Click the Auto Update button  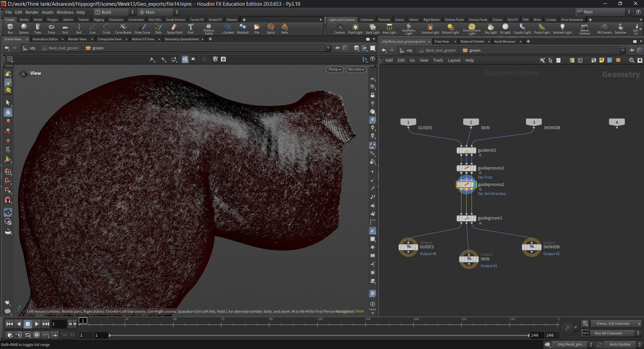tap(620, 344)
